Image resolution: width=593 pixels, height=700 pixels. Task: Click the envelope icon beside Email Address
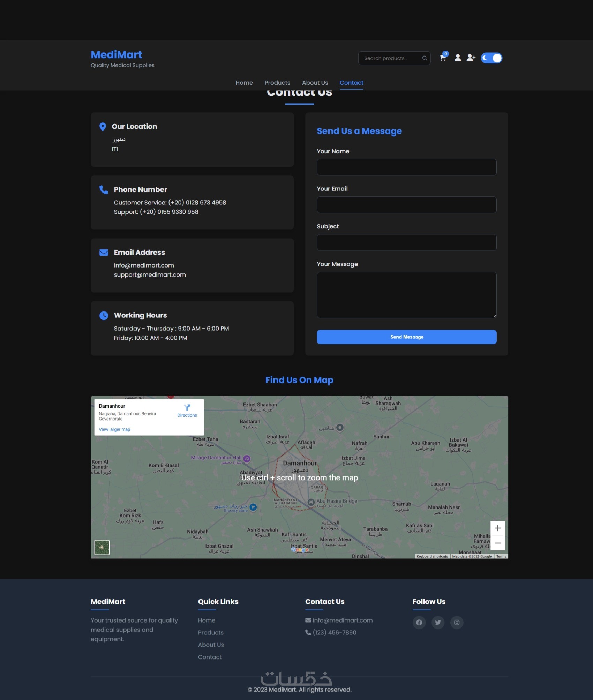pyautogui.click(x=104, y=253)
